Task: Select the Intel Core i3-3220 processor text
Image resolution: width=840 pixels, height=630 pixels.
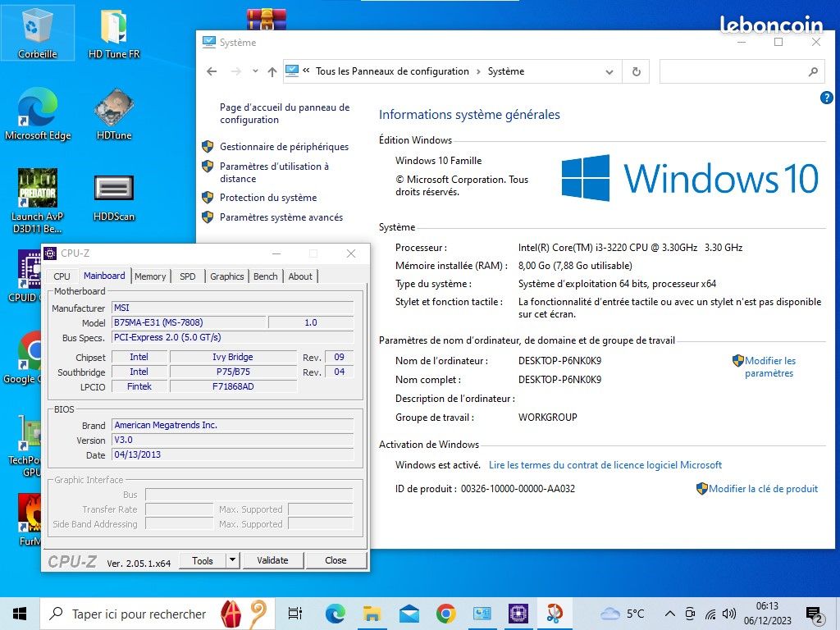Action: [x=630, y=248]
